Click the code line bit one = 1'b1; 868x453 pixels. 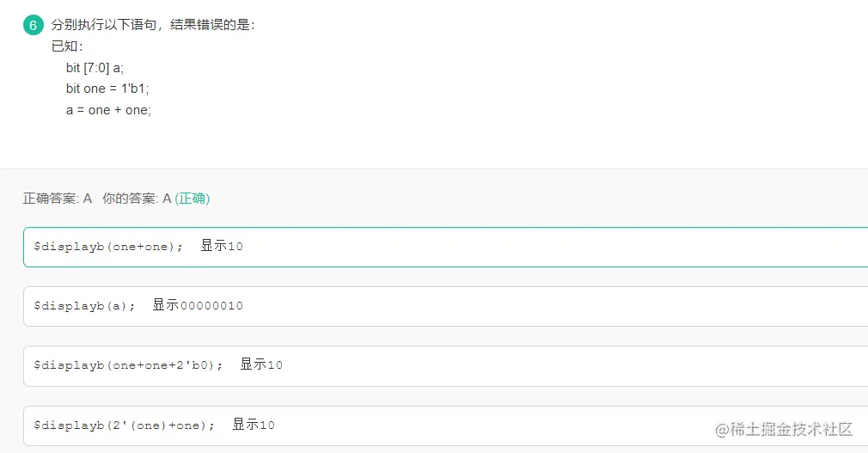tap(113, 89)
